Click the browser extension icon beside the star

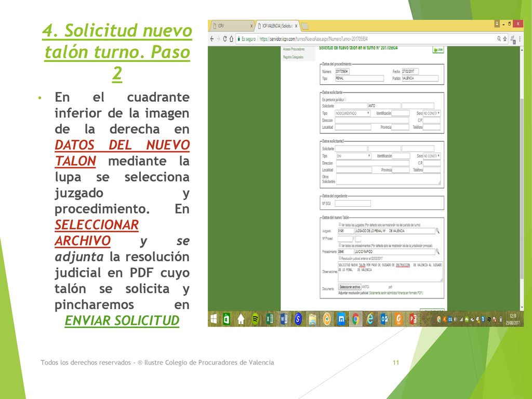click(x=513, y=39)
